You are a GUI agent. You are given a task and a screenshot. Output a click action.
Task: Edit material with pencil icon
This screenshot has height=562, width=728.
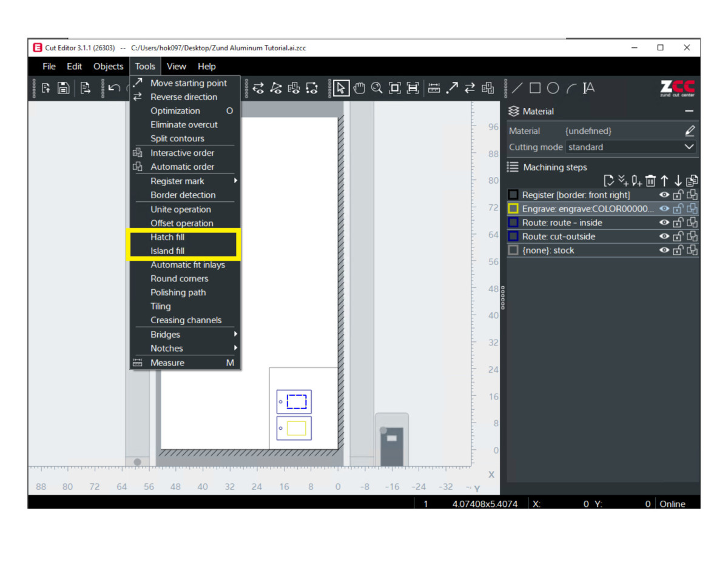tap(689, 131)
